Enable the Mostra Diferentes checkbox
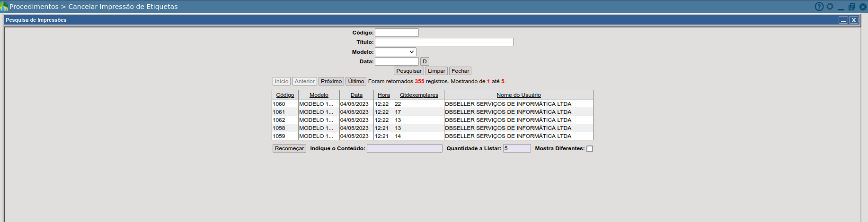The image size is (868, 222). pos(590,149)
